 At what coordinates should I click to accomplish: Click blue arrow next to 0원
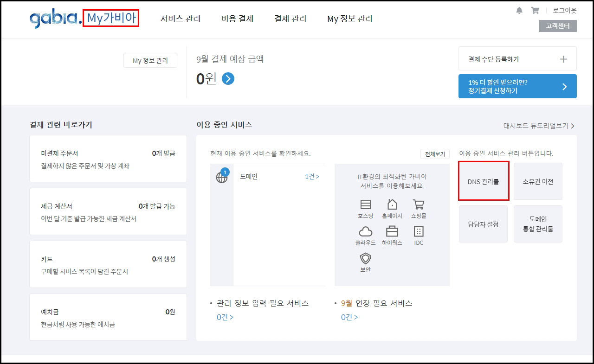point(228,79)
